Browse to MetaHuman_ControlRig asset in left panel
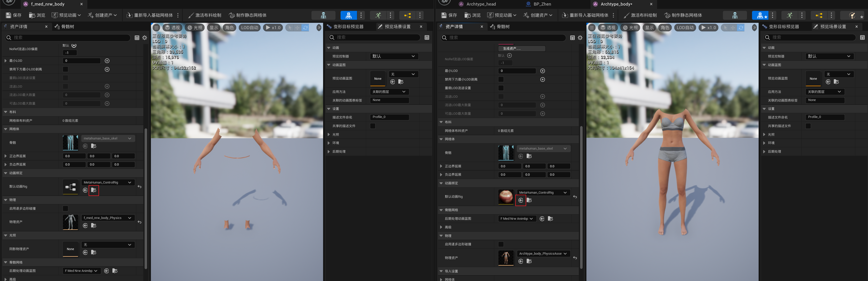Screen dimensions: 868x281 click(x=94, y=190)
